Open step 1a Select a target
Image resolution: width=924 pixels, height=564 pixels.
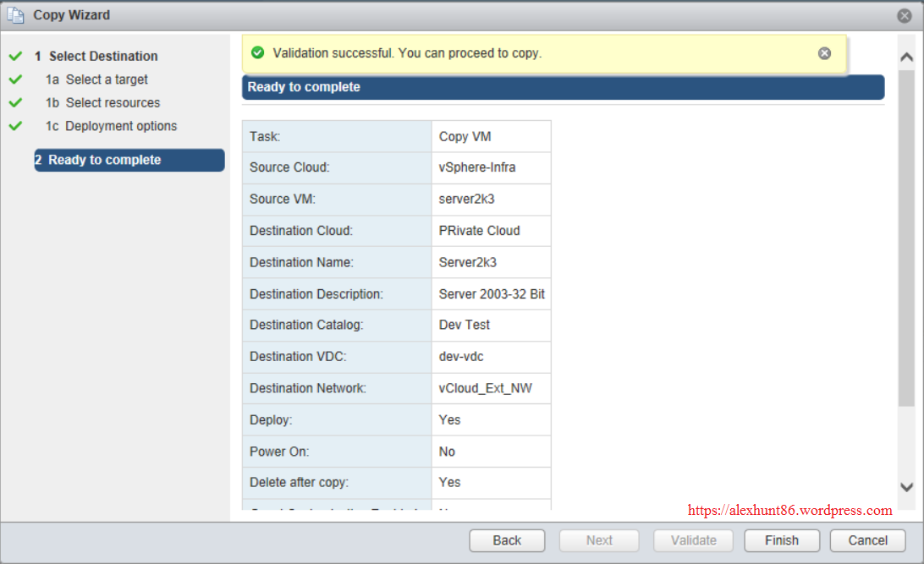(106, 79)
